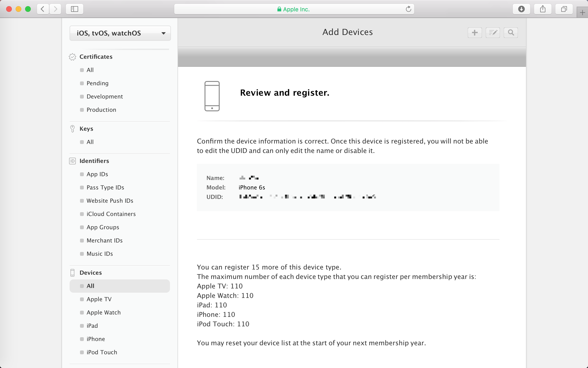Click the Devices section heading
588x368 pixels.
click(x=90, y=273)
